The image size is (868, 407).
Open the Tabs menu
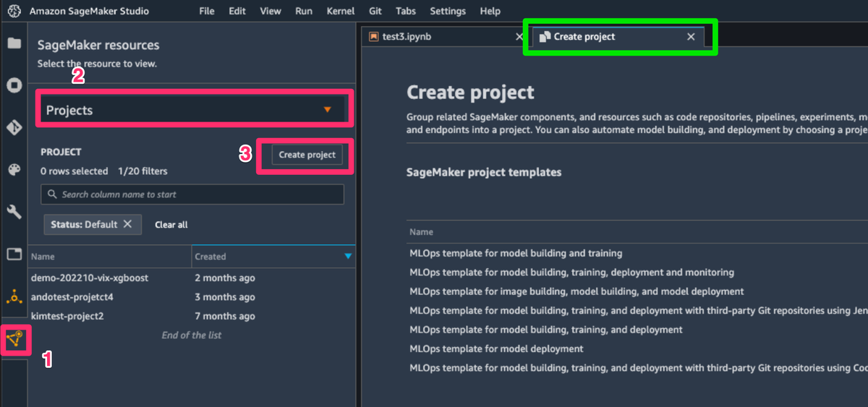click(x=406, y=11)
